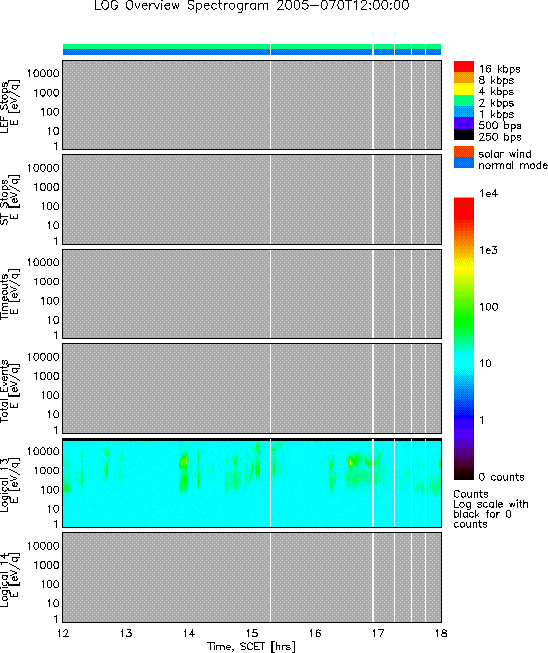The image size is (548, 653).
Task: Click the 'normal mode' legend text
Action: (x=512, y=165)
